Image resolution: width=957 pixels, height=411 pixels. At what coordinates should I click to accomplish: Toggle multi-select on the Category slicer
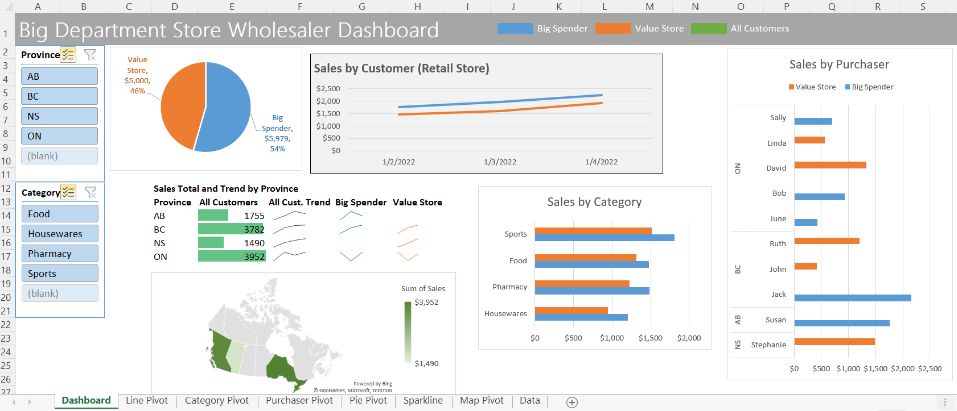69,191
